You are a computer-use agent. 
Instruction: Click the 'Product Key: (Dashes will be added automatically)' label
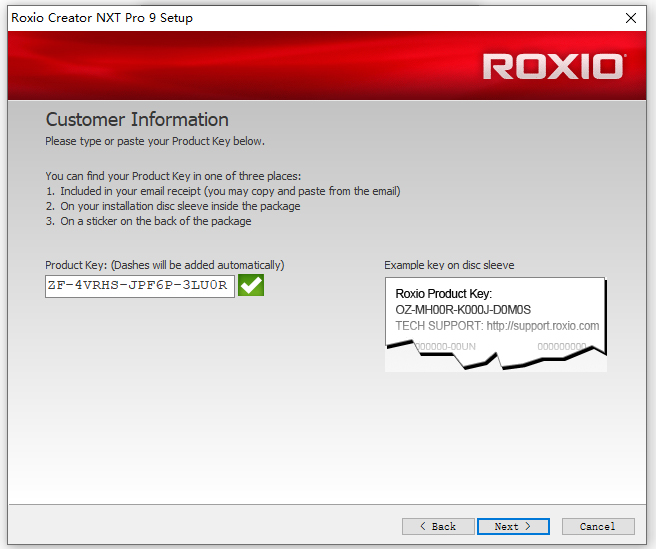click(165, 265)
